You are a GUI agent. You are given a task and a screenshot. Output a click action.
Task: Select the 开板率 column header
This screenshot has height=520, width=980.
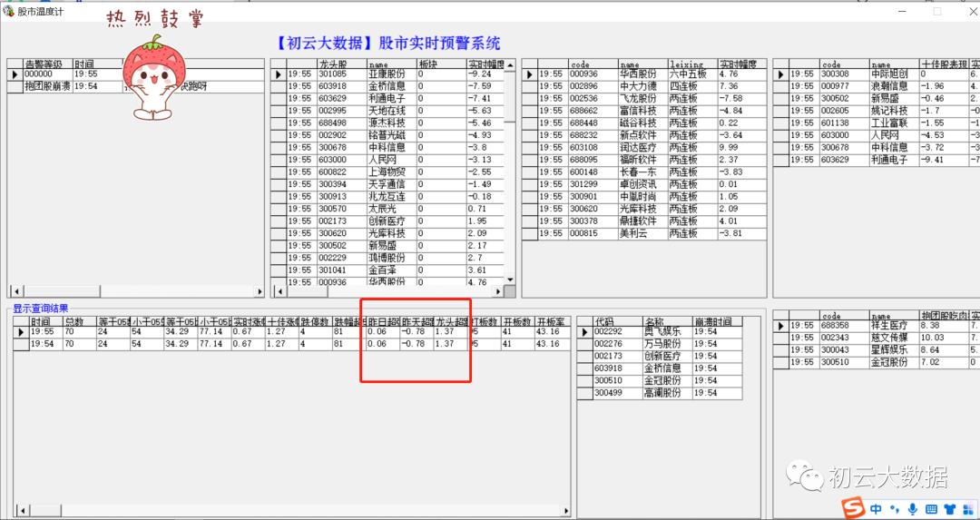553,321
